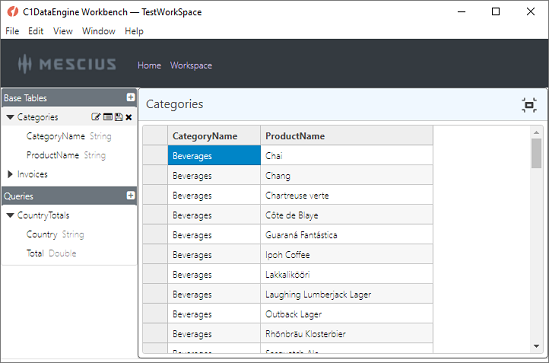Screen dimensions: 549x363
Task: Edit the Categories table definition
Action: (95, 117)
